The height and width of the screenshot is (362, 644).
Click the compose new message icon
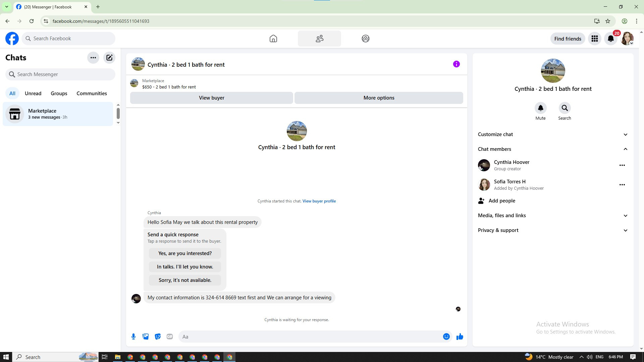[x=109, y=58]
